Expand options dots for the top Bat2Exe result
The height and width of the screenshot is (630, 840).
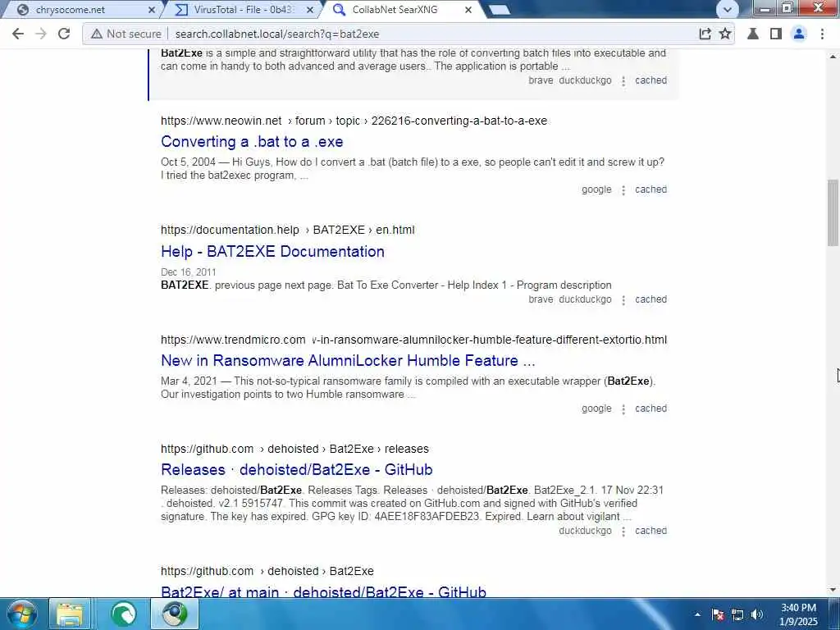click(623, 81)
